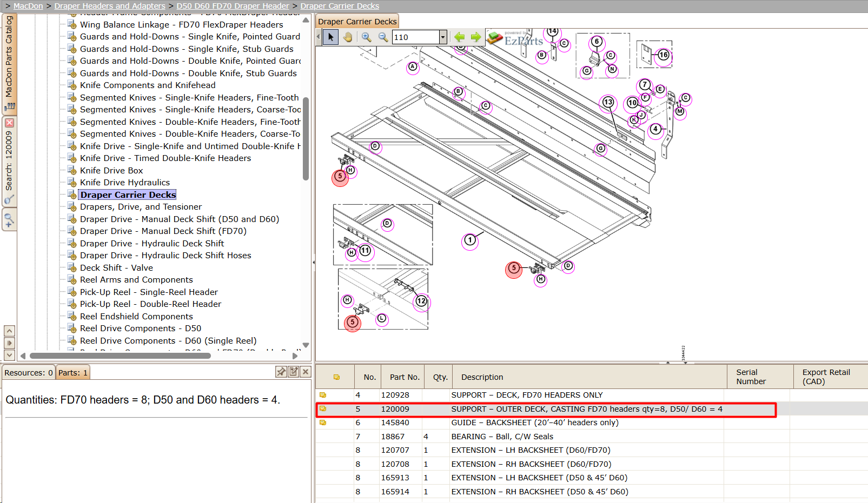Click the MacDon breadcrumb link

28,6
